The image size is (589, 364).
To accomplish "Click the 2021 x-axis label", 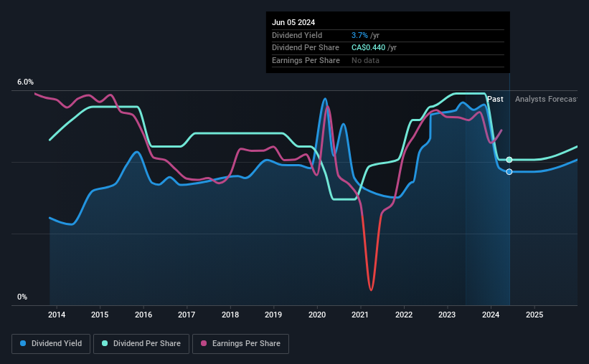I will [x=360, y=315].
